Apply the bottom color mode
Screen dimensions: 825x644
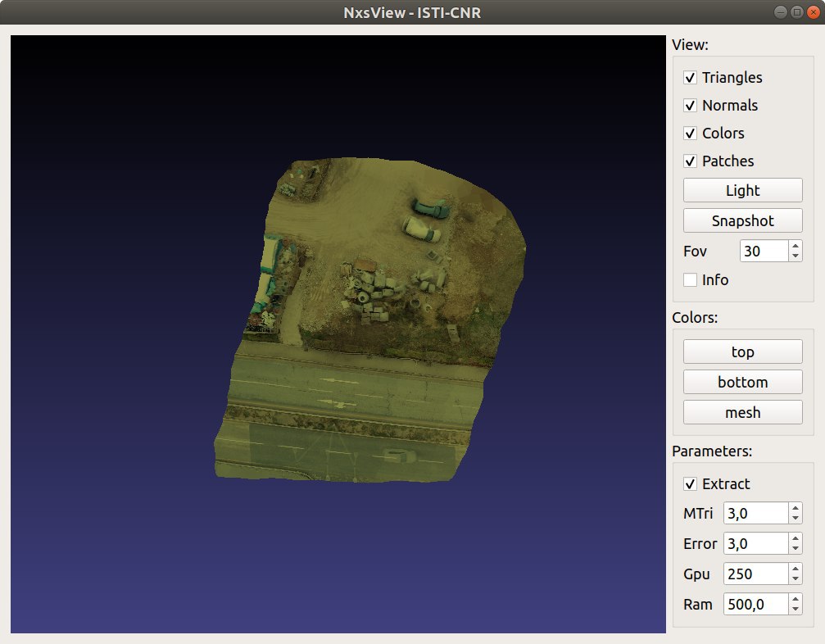point(742,381)
